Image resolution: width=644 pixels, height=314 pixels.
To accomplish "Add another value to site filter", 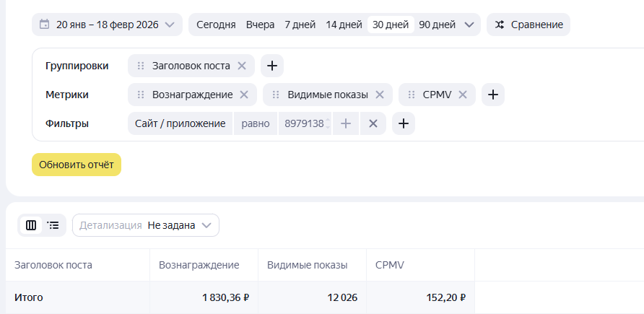I will coord(346,123).
